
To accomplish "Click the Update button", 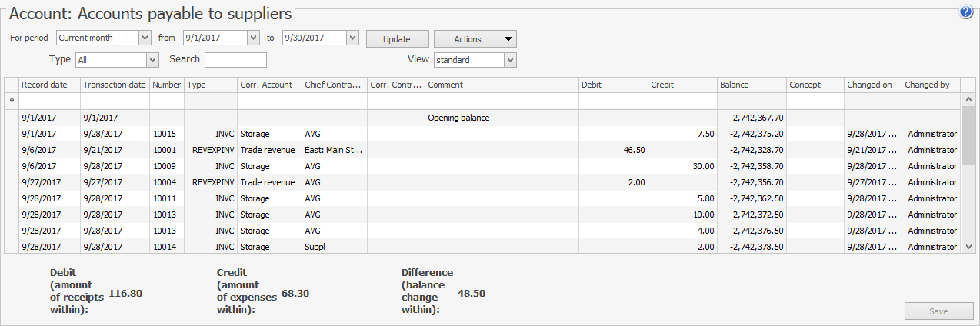I will [x=397, y=39].
